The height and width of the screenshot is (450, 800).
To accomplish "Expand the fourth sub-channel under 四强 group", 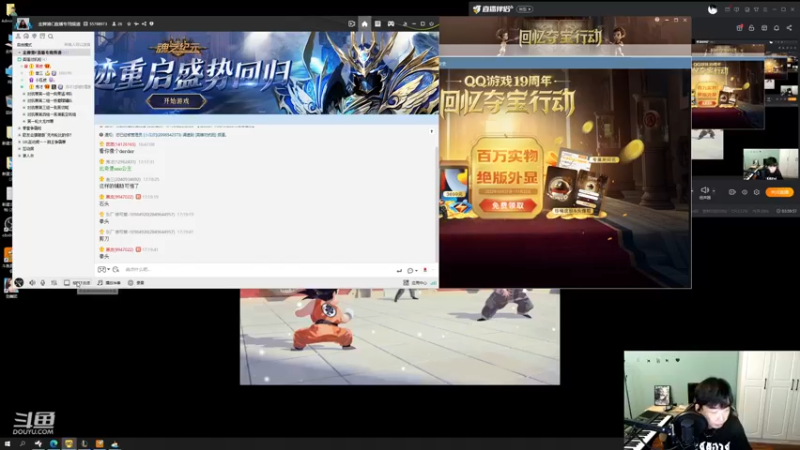I will tap(24, 114).
